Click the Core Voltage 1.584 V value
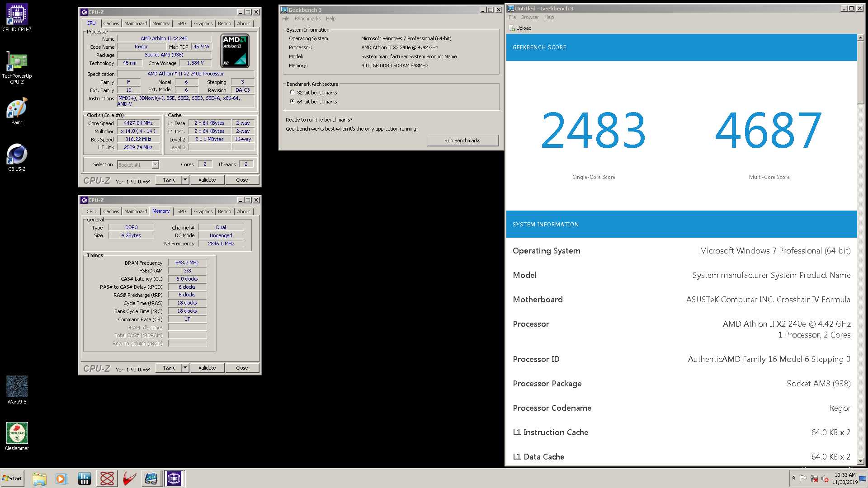The image size is (868, 488). (x=195, y=63)
